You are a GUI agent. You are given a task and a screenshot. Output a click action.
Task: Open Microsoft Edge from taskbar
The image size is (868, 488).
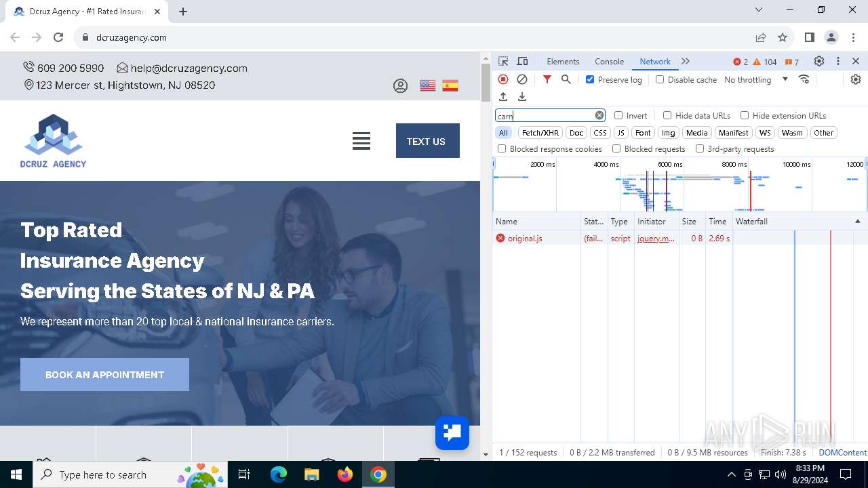[x=279, y=474]
